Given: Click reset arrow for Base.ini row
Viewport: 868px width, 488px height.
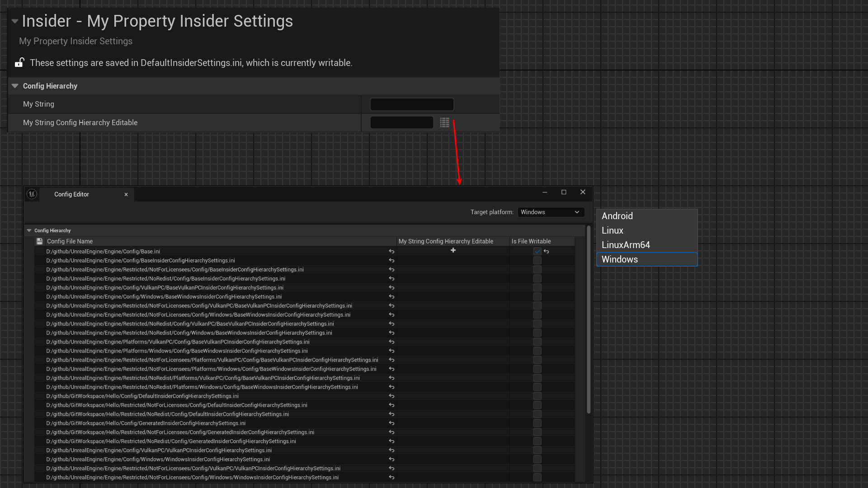Looking at the screenshot, I should [x=392, y=251].
